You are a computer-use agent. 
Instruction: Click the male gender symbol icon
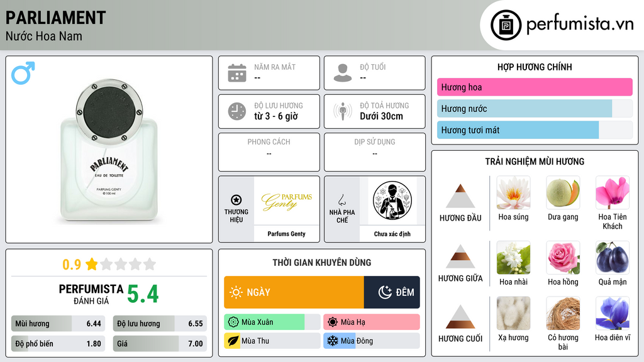pyautogui.click(x=23, y=73)
